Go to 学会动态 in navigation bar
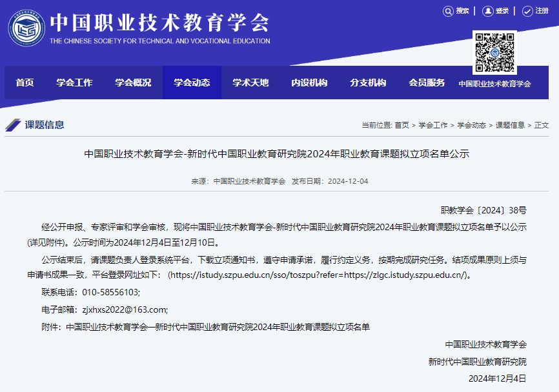This screenshot has width=559, height=392. (192, 83)
